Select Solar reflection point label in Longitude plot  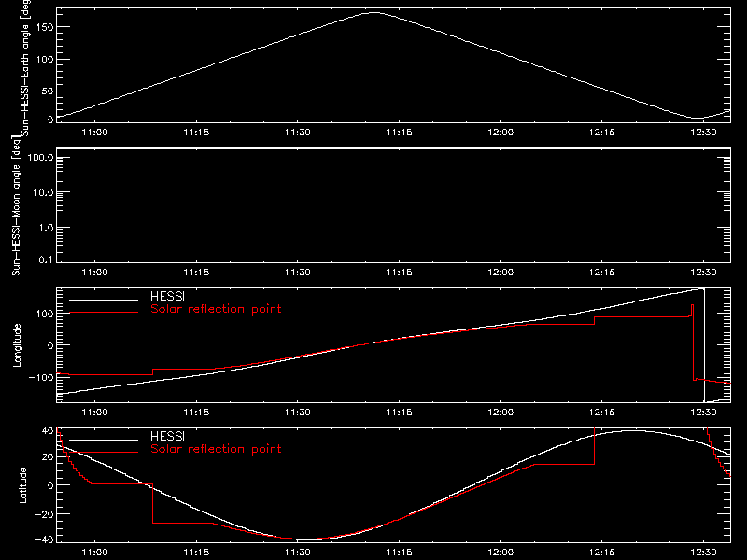pos(216,309)
